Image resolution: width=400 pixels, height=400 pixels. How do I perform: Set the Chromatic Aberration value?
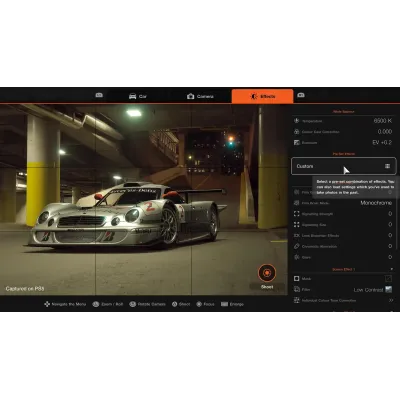(x=390, y=246)
